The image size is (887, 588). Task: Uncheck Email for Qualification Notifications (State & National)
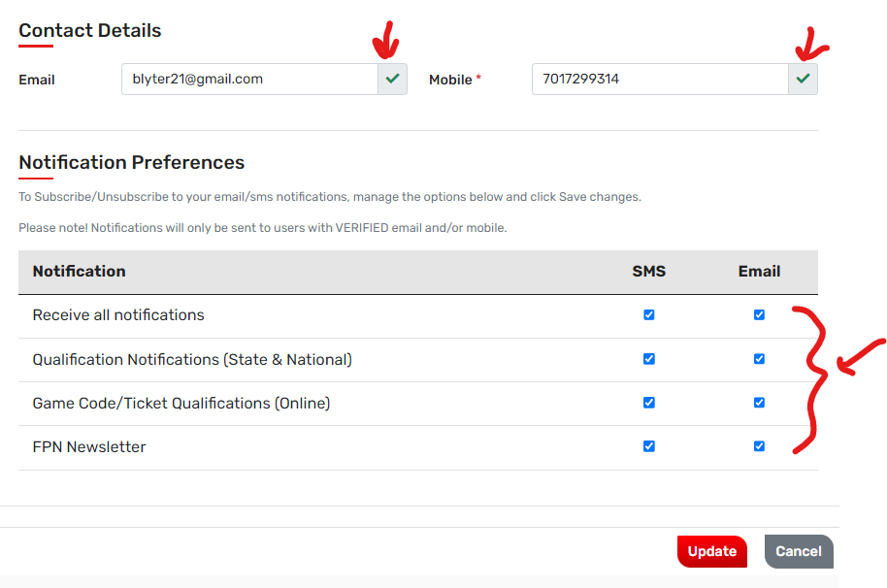click(x=759, y=358)
